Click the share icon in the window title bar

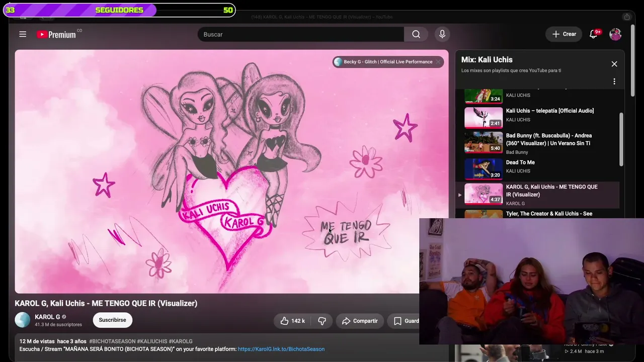point(627,17)
